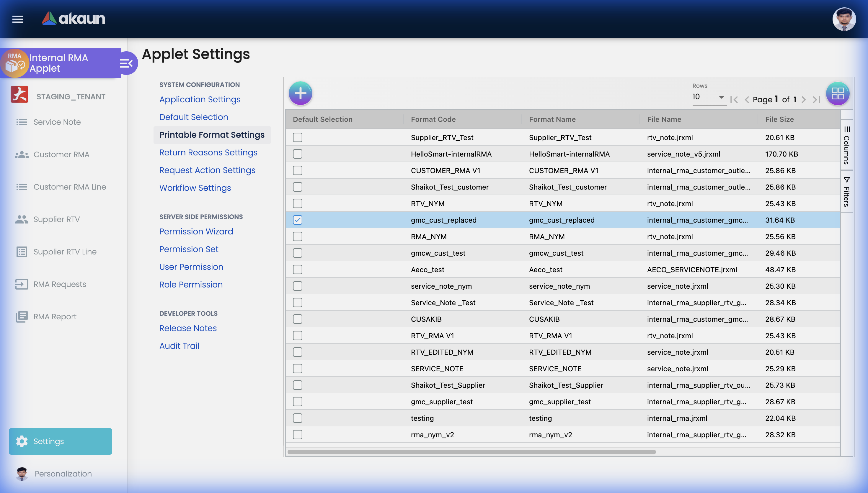Add a new printable format

[300, 93]
